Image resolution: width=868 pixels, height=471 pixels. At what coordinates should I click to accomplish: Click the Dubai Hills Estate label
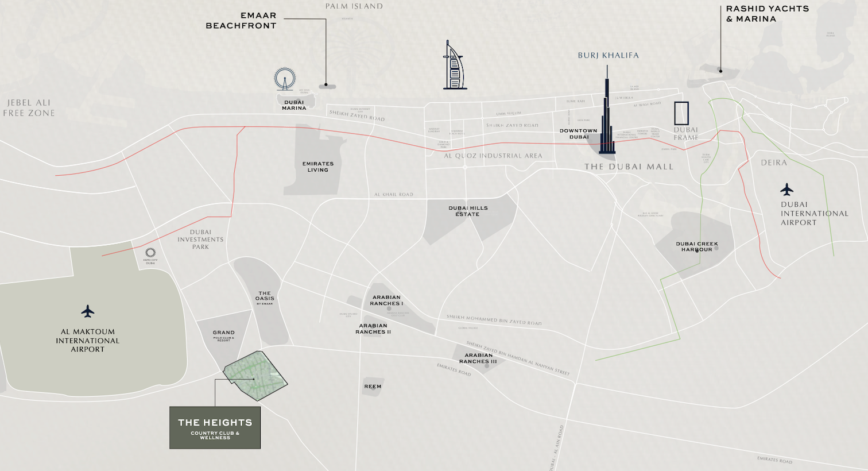pyautogui.click(x=468, y=211)
